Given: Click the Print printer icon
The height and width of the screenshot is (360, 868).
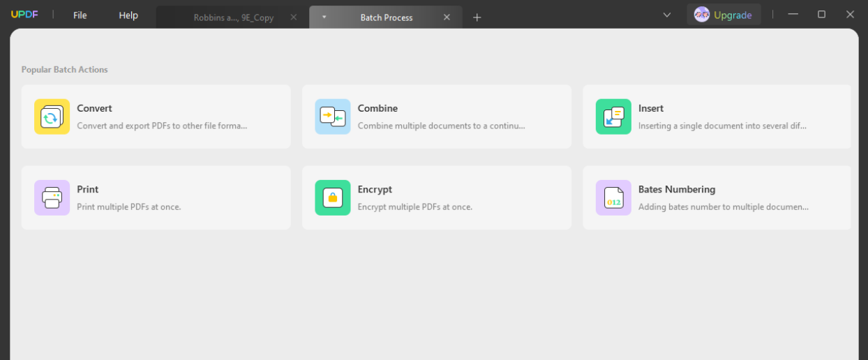Looking at the screenshot, I should (52, 197).
